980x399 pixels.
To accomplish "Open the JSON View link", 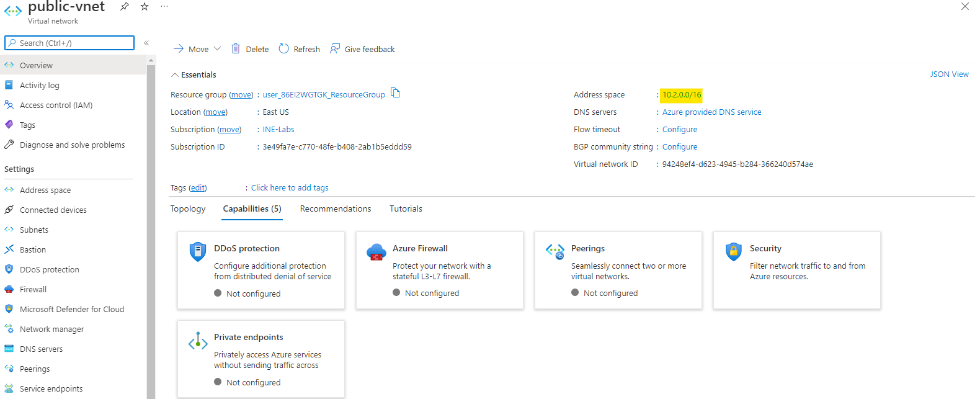I will point(949,74).
